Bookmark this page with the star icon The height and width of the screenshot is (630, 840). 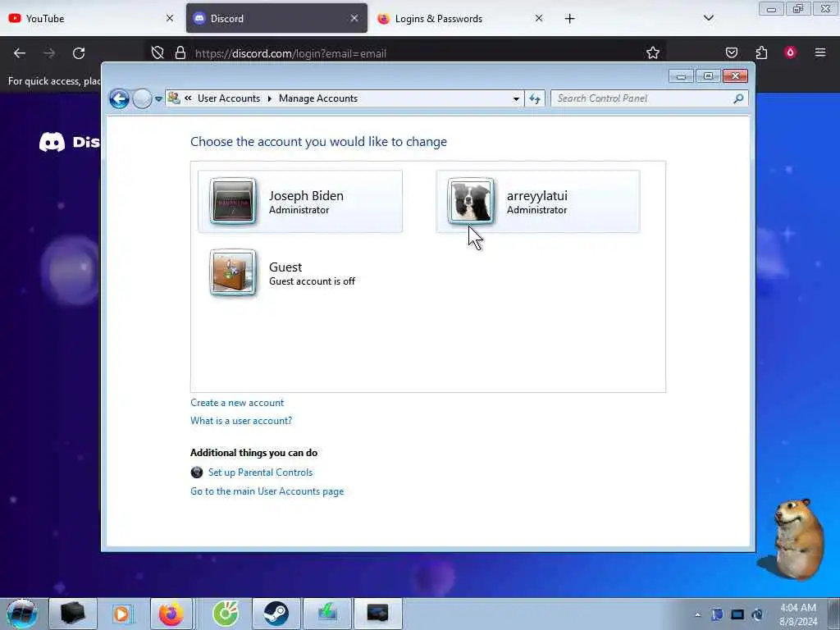click(x=652, y=52)
